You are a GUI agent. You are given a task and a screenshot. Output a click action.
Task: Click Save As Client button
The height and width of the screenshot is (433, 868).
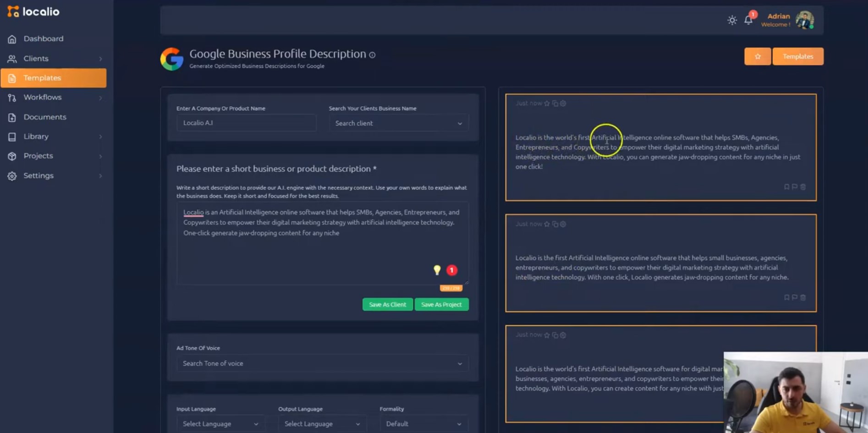(x=388, y=305)
